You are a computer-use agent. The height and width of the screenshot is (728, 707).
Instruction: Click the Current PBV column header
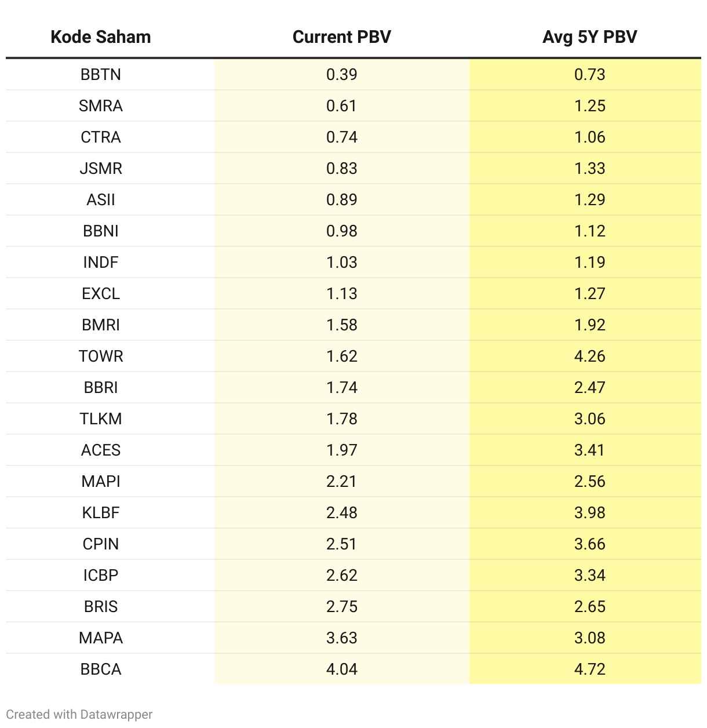(x=341, y=37)
